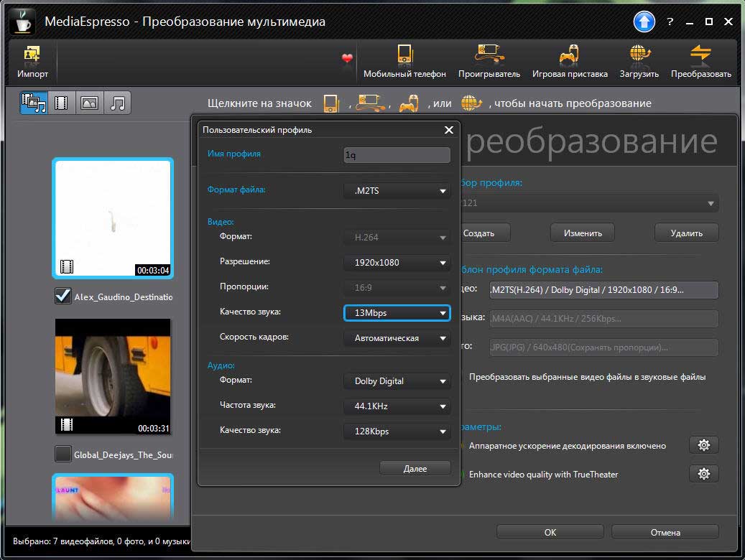The image size is (745, 560).
Task: Switch to the music filter tab
Action: (118, 103)
